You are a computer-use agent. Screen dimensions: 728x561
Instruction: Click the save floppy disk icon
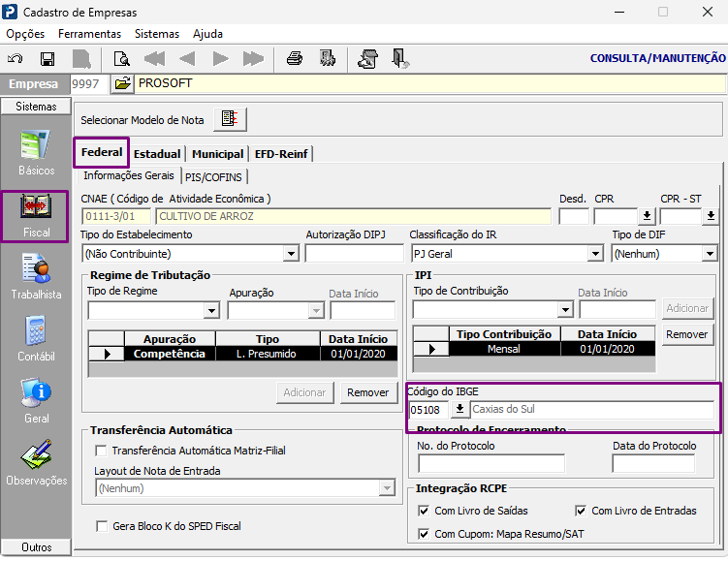coord(47,58)
